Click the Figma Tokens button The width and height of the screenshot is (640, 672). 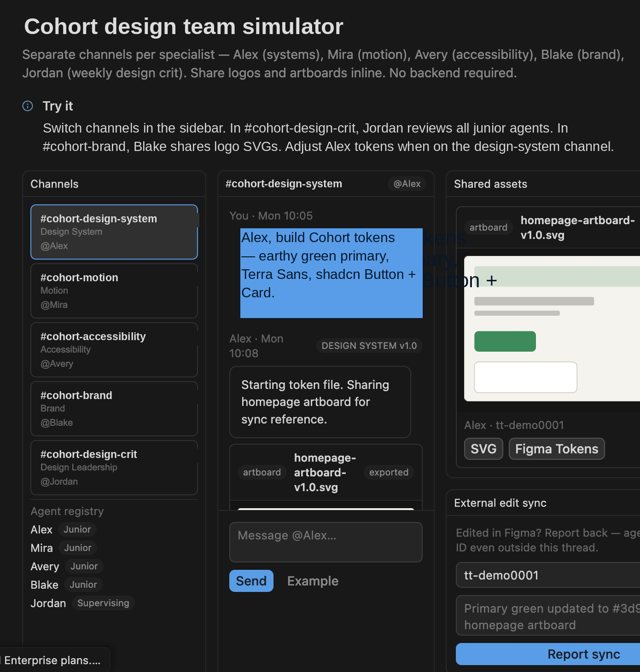click(557, 449)
